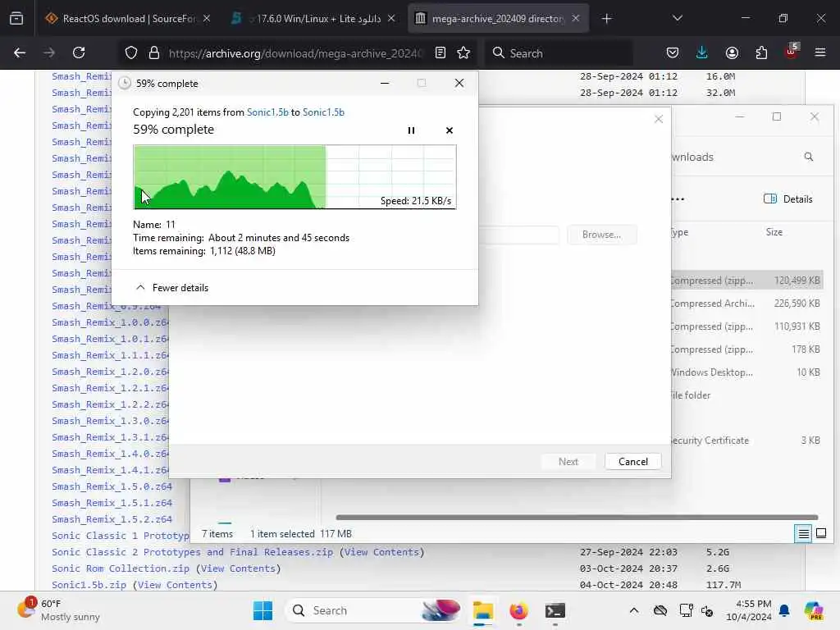This screenshot has height=630, width=840.
Task: Bookmark this page with star
Action: (463, 52)
